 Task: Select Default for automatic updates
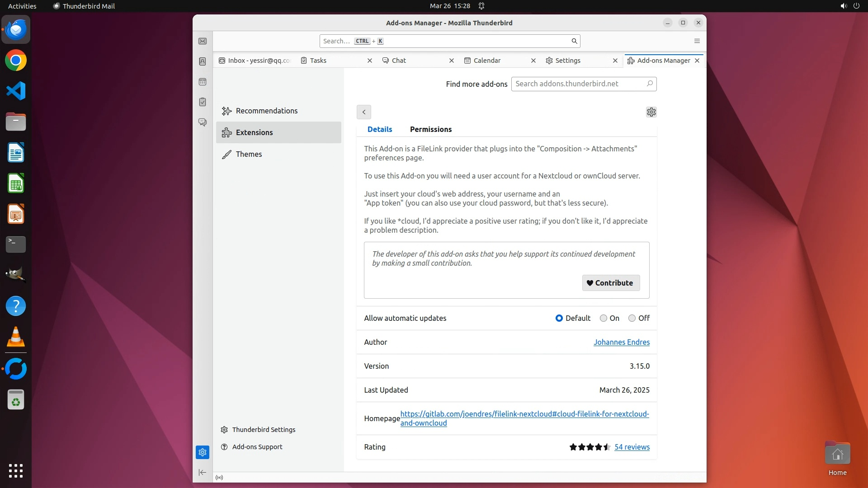tap(559, 319)
